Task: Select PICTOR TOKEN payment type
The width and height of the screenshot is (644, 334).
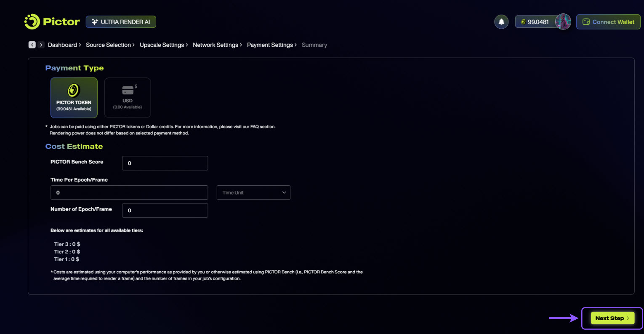Action: tap(74, 97)
